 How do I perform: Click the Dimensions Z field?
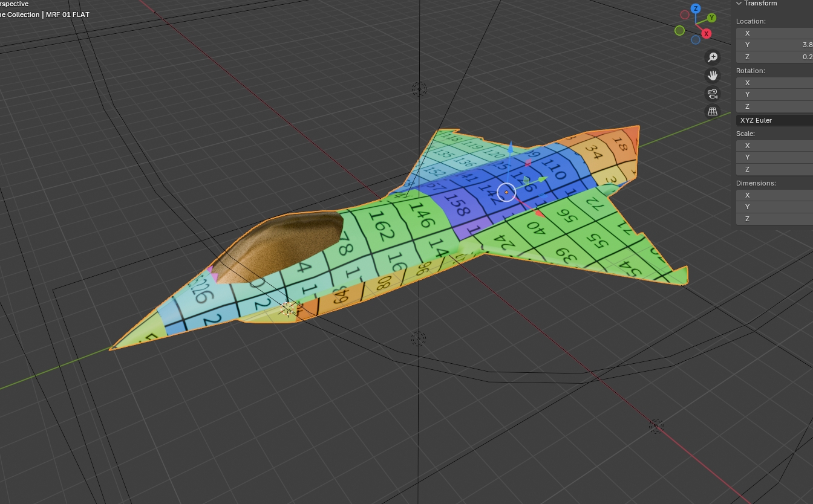pyautogui.click(x=775, y=219)
